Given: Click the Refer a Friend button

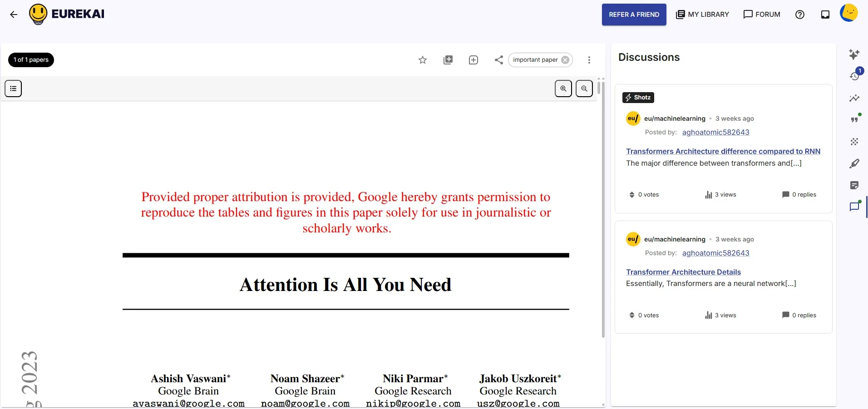Looking at the screenshot, I should click(x=634, y=15).
